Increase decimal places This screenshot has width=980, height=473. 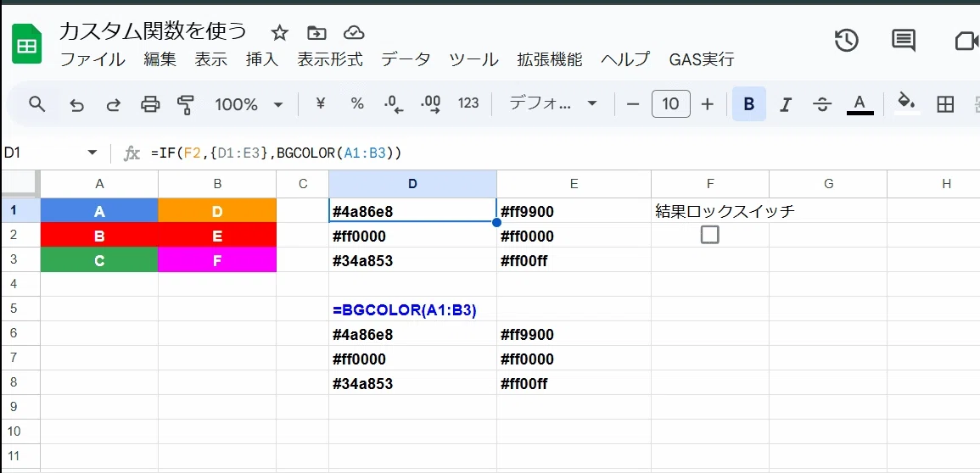tap(431, 103)
